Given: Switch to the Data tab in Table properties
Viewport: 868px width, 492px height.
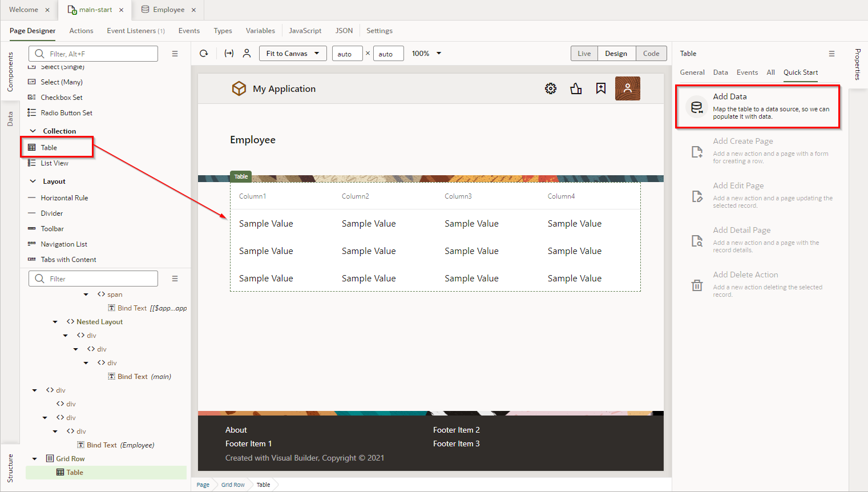Looking at the screenshot, I should 720,72.
